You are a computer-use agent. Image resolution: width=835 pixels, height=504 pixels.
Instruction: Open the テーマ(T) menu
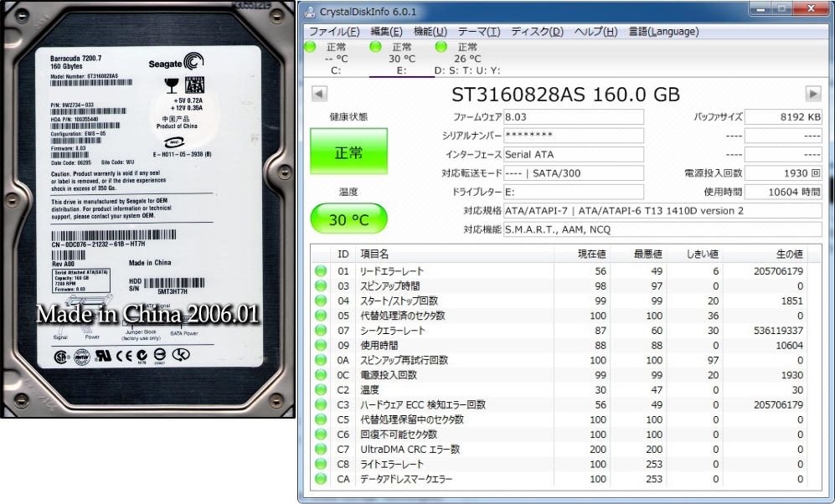click(479, 32)
